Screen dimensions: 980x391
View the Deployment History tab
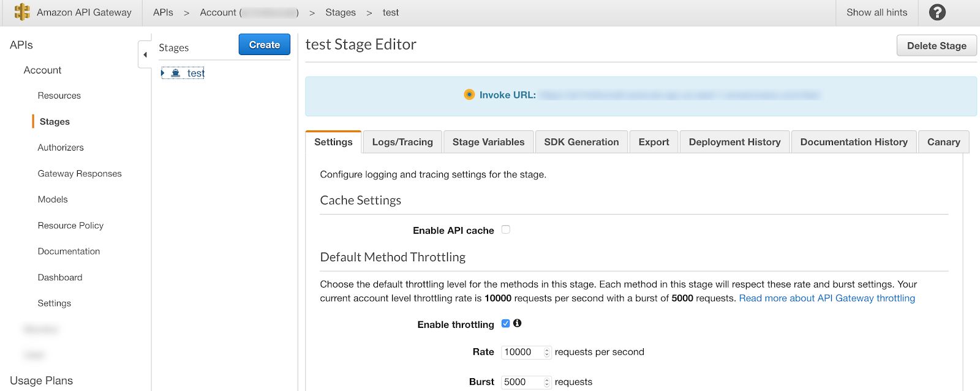pos(734,142)
